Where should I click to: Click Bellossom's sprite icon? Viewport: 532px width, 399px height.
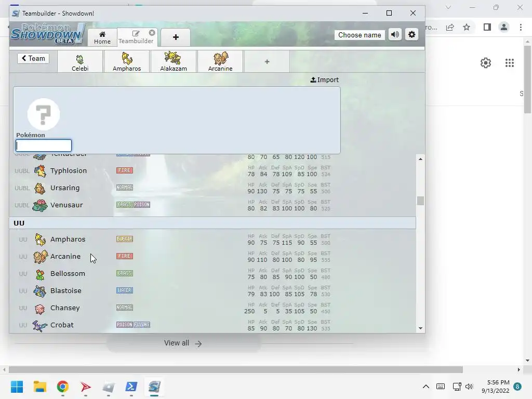coord(40,274)
